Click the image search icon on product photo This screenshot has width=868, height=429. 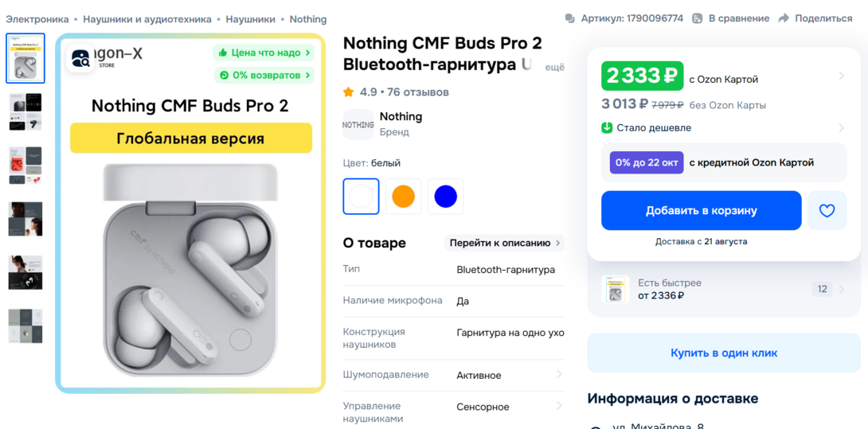click(x=80, y=58)
